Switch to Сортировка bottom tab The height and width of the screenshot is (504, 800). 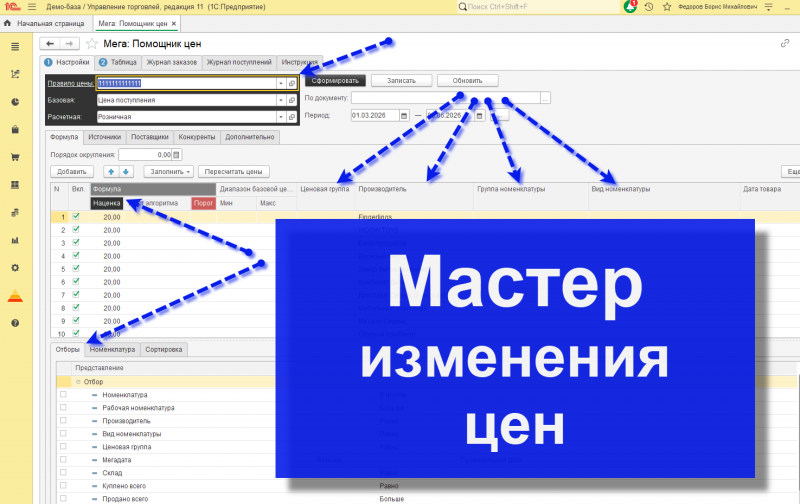(164, 349)
